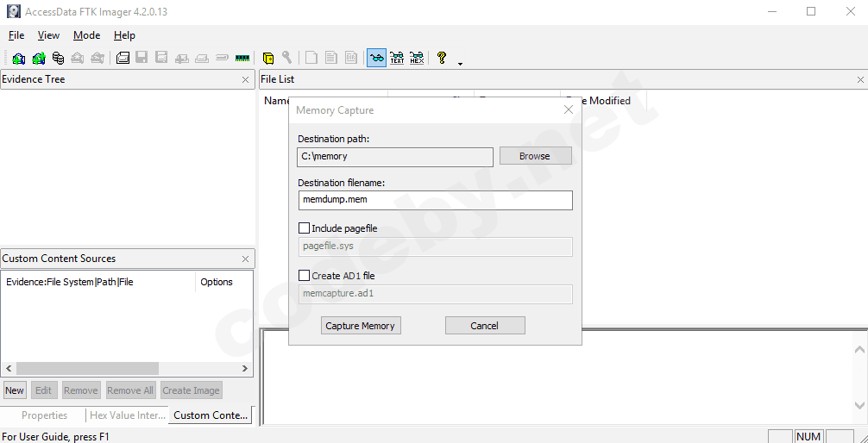
Task: Click the Destination path field showing C:\memory
Action: pyautogui.click(x=395, y=157)
